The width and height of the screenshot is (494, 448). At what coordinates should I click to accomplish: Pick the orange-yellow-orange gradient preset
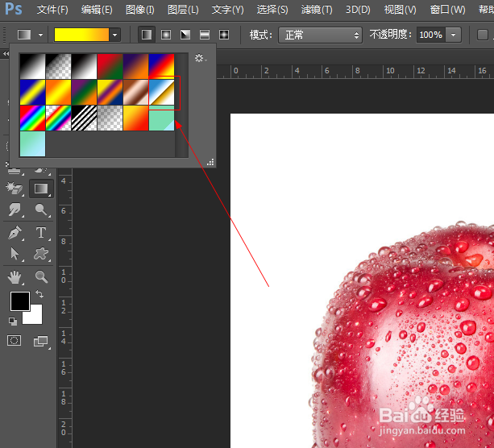coord(59,92)
